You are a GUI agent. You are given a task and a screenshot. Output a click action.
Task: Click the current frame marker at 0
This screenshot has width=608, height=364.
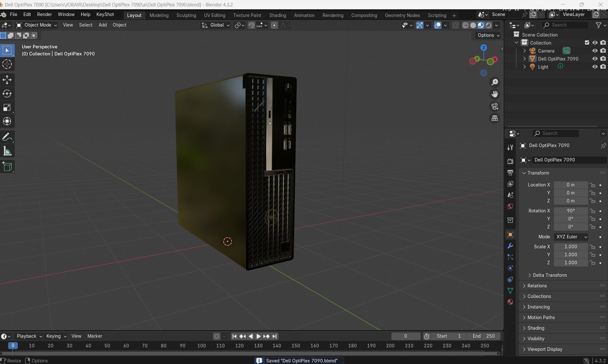point(13,346)
